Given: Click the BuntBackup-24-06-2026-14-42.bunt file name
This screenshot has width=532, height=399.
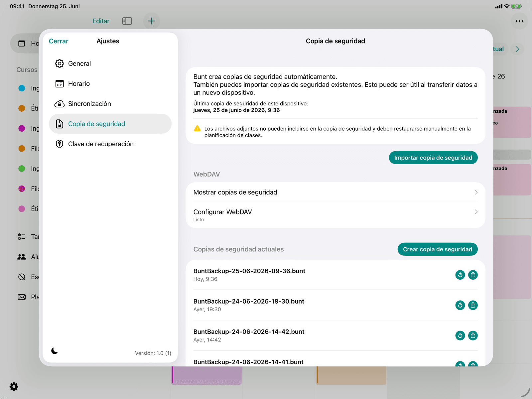Looking at the screenshot, I should pyautogui.click(x=249, y=332).
